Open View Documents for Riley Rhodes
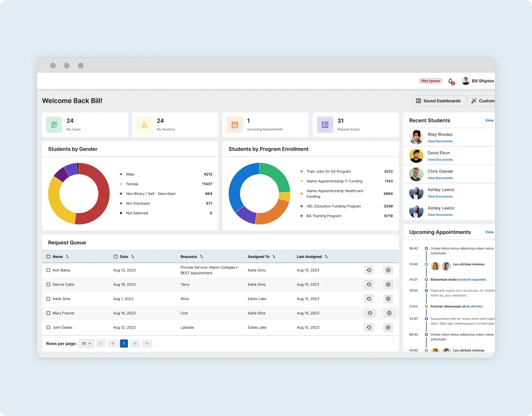The image size is (532, 416). (x=440, y=141)
